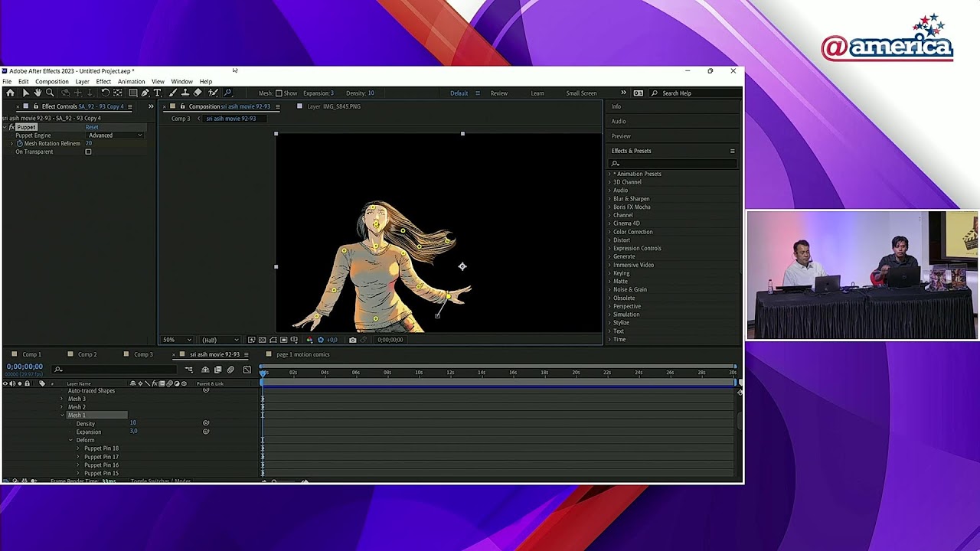This screenshot has height=551, width=980.
Task: Open Effects & Presets panel menu icon
Action: pyautogui.click(x=732, y=151)
